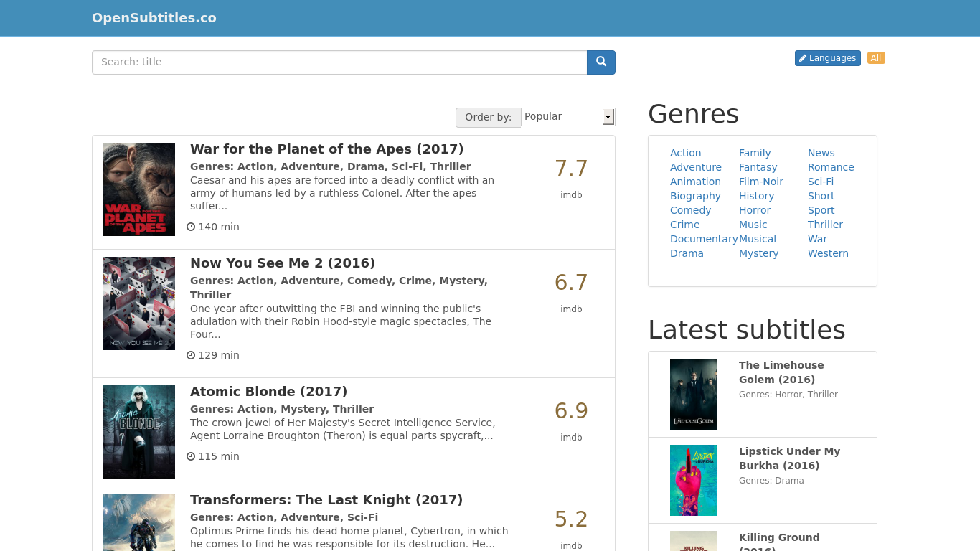Click the title War for the Planet of the Apes (2017)
Viewport: 980px width, 551px height.
[326, 149]
